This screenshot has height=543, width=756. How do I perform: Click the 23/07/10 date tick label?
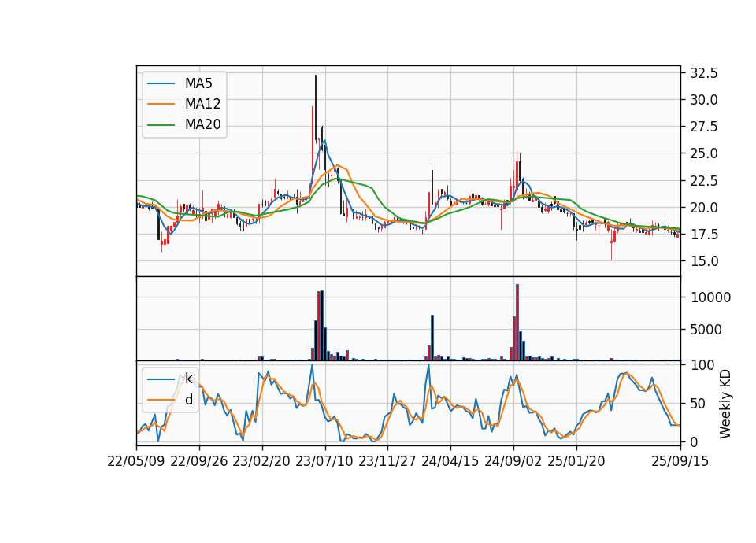324,461
